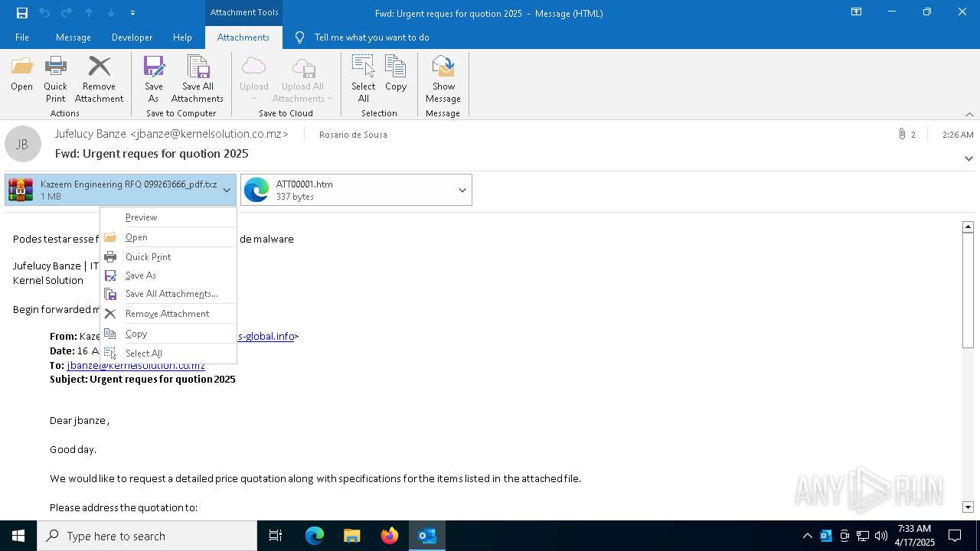Open File Explorer from the taskbar

tap(352, 536)
